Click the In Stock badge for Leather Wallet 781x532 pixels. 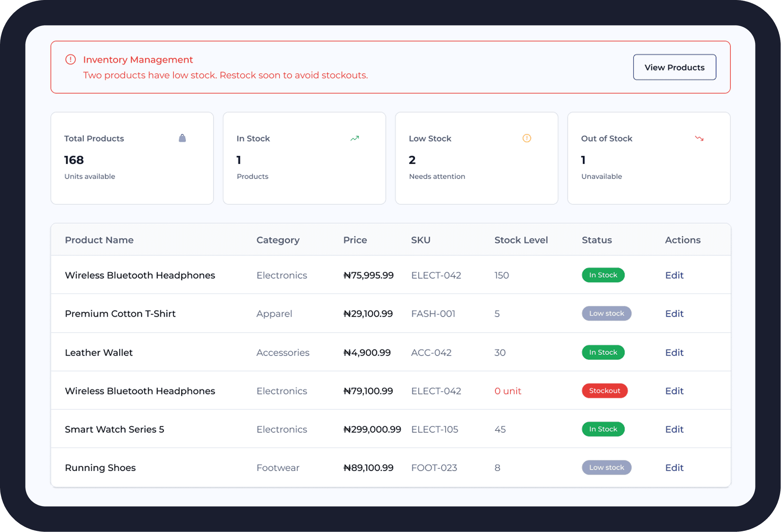(603, 352)
